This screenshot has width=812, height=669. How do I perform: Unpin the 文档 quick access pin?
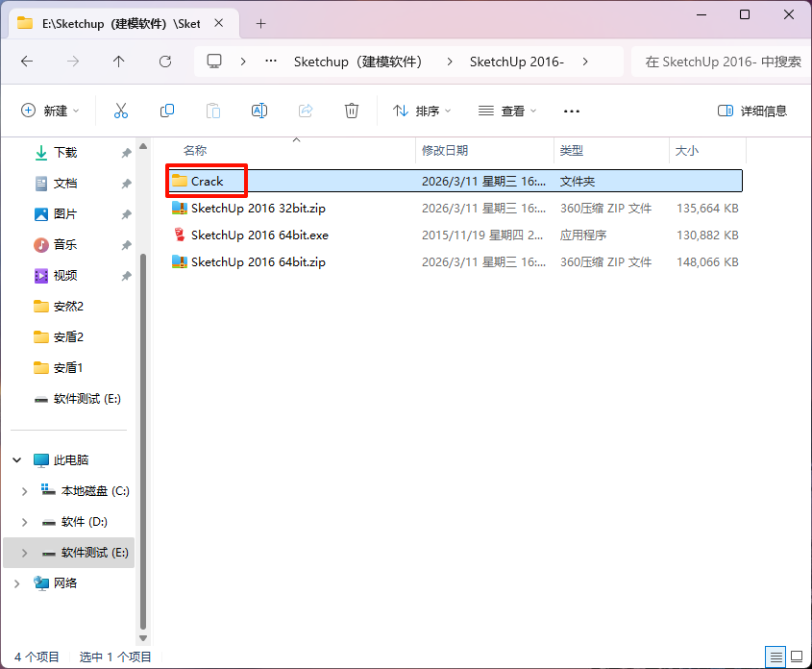126,184
